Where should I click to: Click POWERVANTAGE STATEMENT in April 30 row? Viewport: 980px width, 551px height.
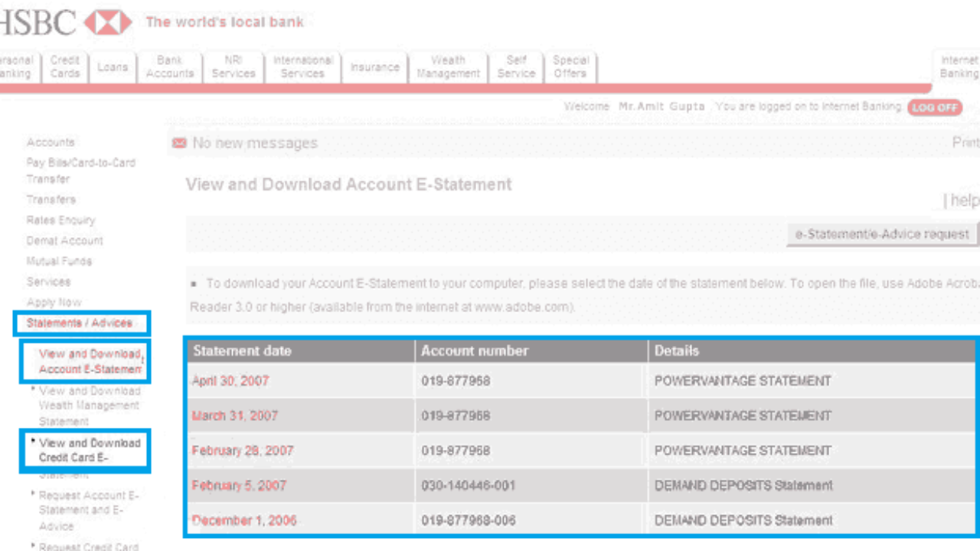point(743,381)
